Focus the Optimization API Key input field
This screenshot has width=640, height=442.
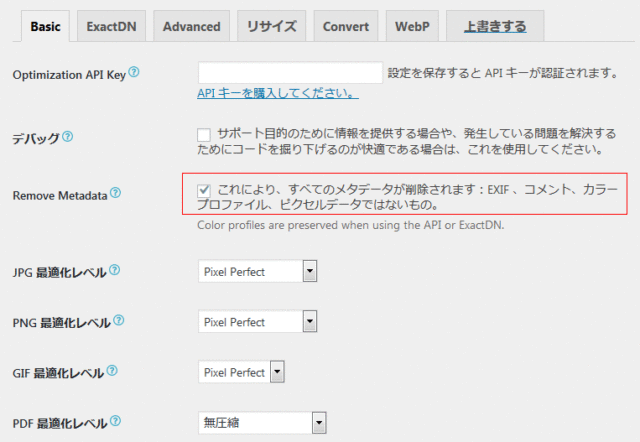(290, 72)
